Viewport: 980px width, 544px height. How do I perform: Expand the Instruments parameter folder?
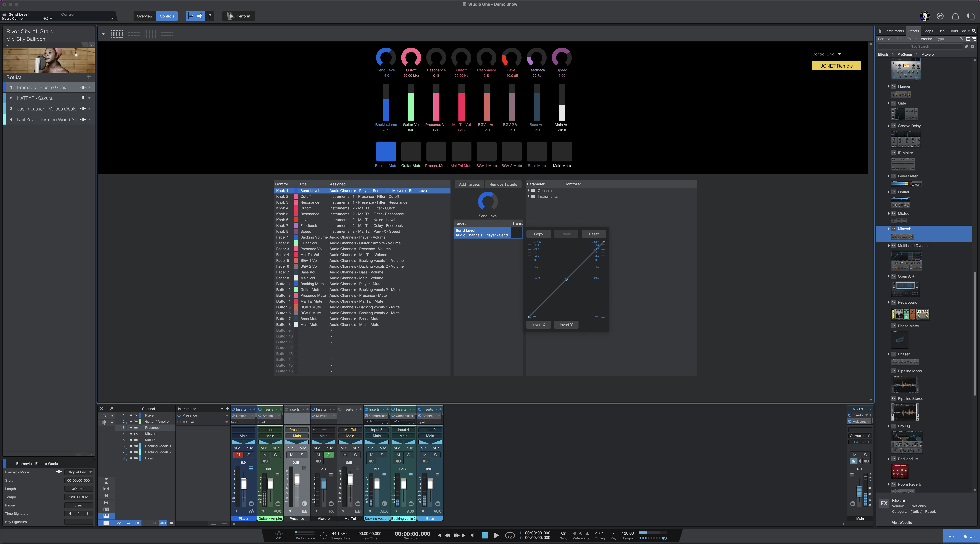coord(528,196)
